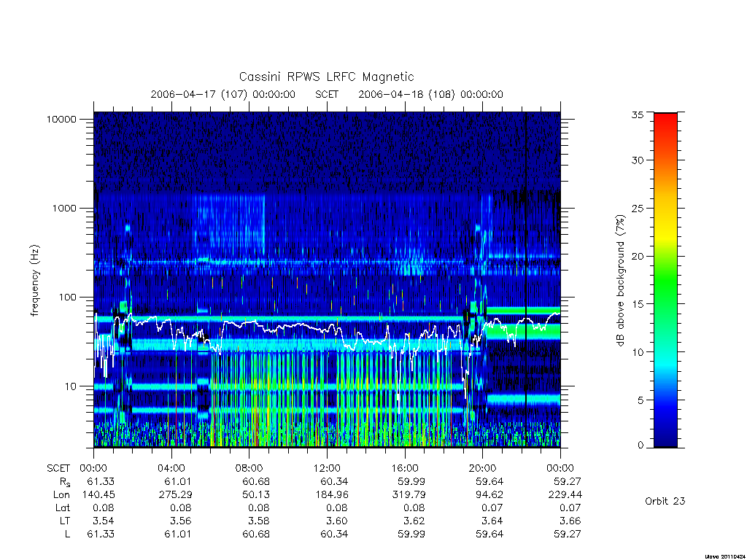Click the dB above background (7%) label

tap(620, 281)
